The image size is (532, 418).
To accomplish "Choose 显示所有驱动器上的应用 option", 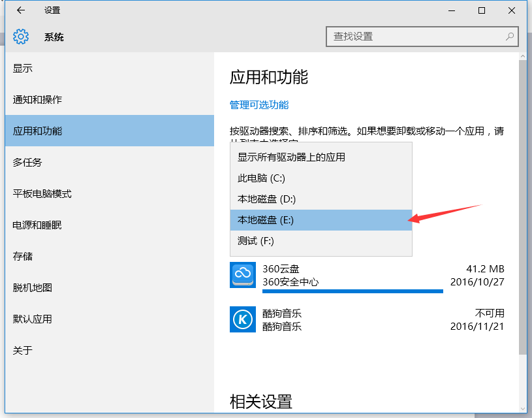I will pyautogui.click(x=321, y=157).
